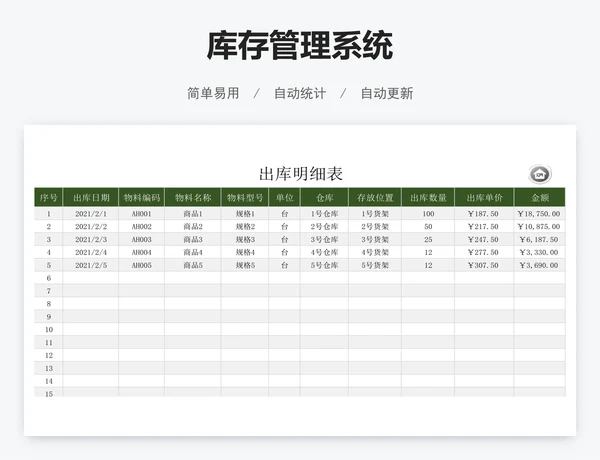Click the 3号仓库 cell
Screen dimensions: 600x460
tap(324, 240)
